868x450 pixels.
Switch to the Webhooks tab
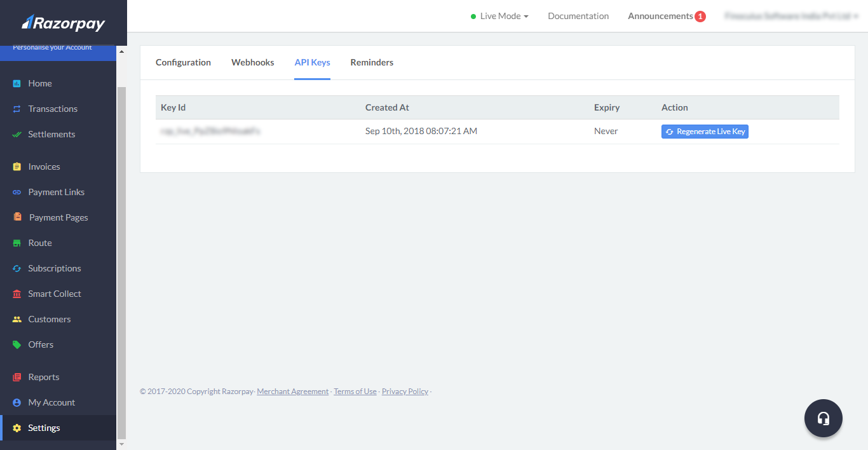(x=253, y=62)
